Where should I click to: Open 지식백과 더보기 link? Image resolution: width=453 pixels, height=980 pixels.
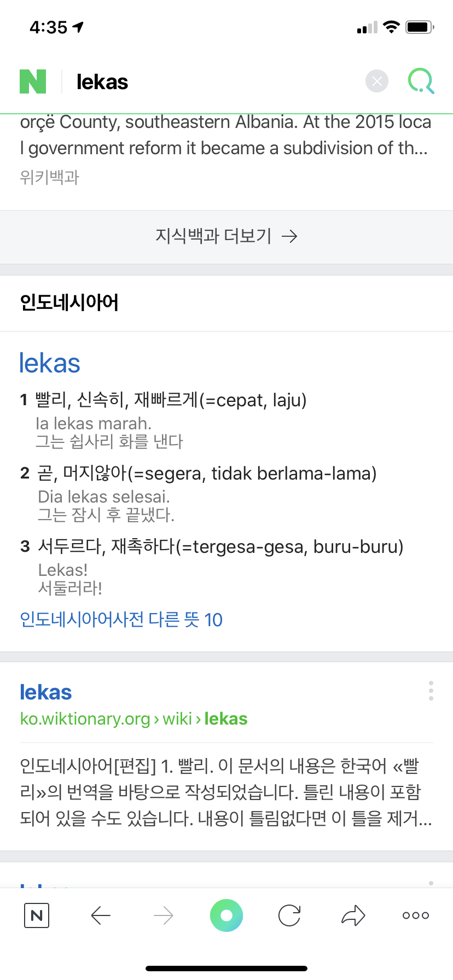(x=226, y=236)
